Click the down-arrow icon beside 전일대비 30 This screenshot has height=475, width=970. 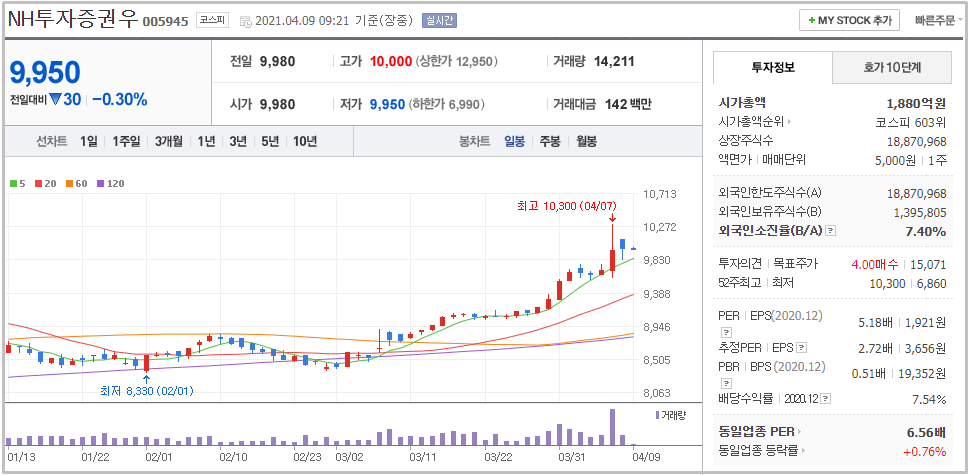pyautogui.click(x=54, y=99)
